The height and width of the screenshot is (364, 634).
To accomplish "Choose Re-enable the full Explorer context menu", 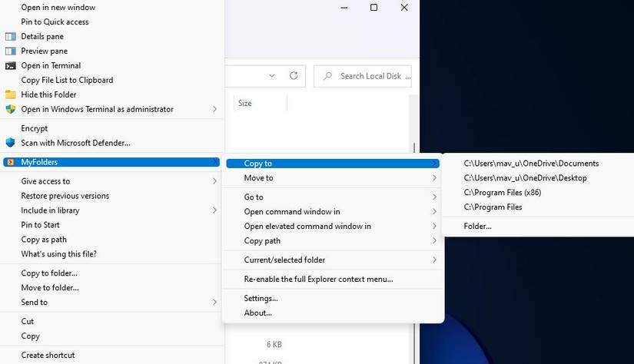I will (318, 280).
